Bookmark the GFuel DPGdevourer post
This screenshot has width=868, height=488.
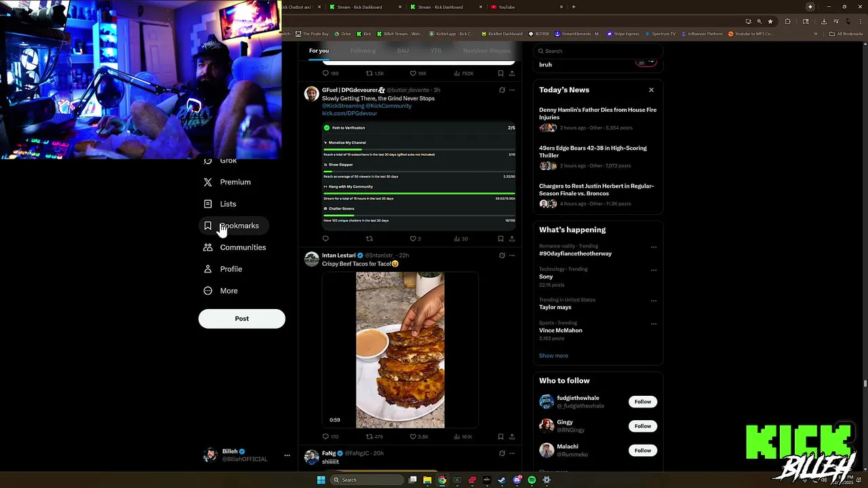(500, 239)
